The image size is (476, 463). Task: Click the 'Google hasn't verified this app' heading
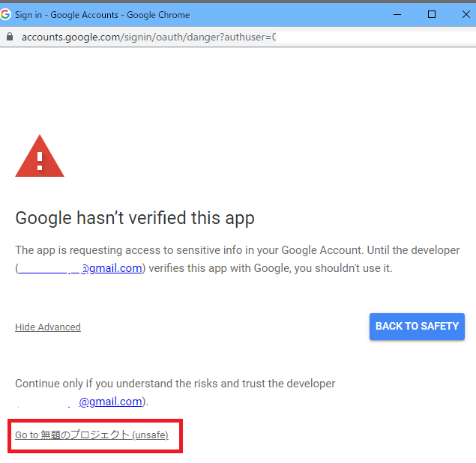point(135,218)
